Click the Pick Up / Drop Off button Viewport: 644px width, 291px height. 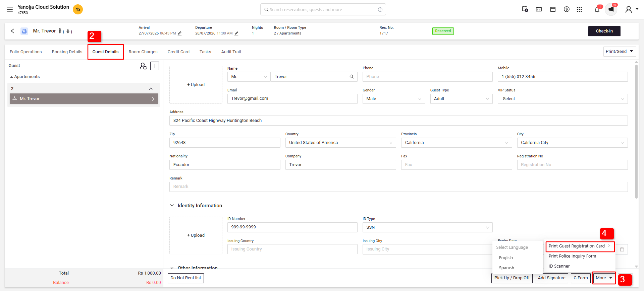[512, 278]
